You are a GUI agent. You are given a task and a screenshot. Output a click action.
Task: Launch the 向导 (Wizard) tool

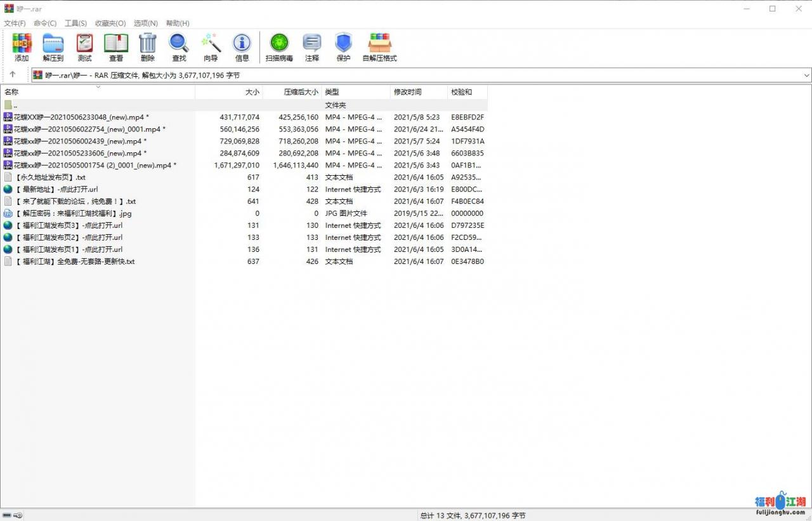coord(211,47)
